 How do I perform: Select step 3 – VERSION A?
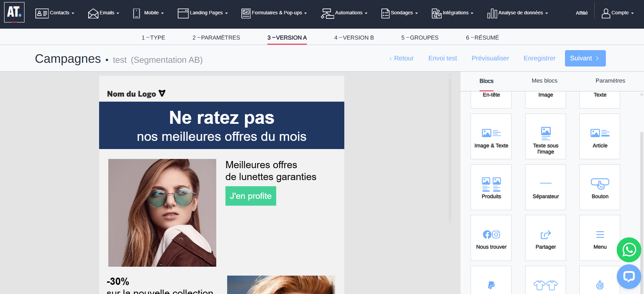pyautogui.click(x=287, y=38)
